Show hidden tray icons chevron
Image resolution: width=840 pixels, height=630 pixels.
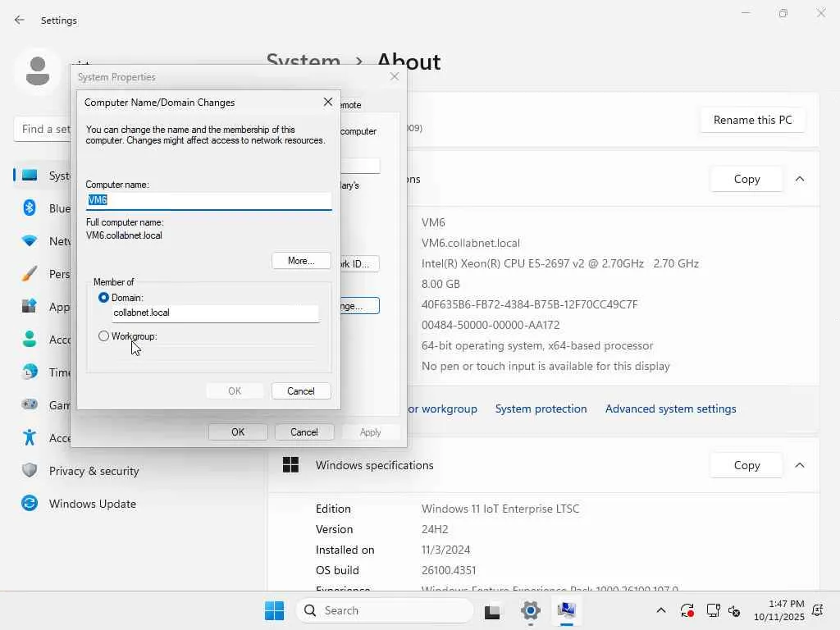tap(661, 610)
